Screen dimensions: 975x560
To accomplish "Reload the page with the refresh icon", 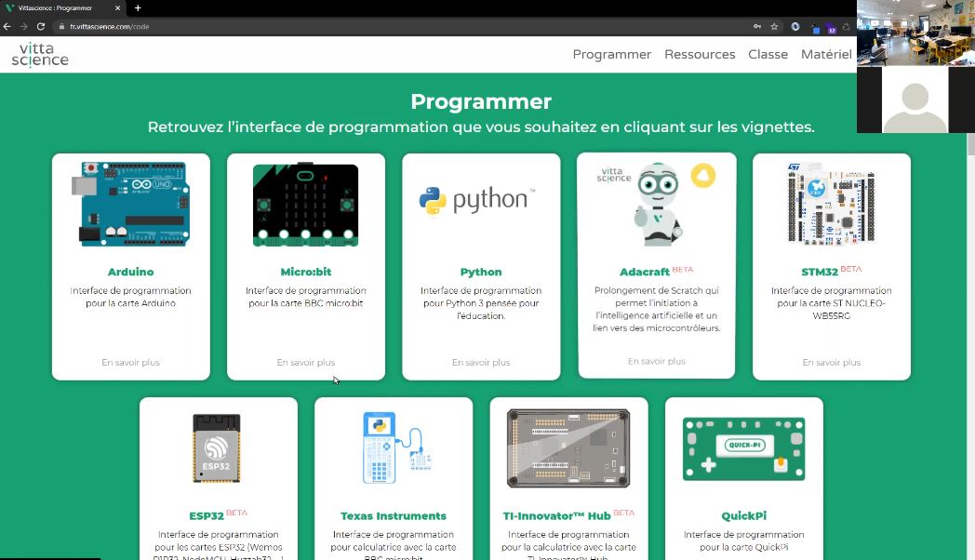I will coord(40,27).
